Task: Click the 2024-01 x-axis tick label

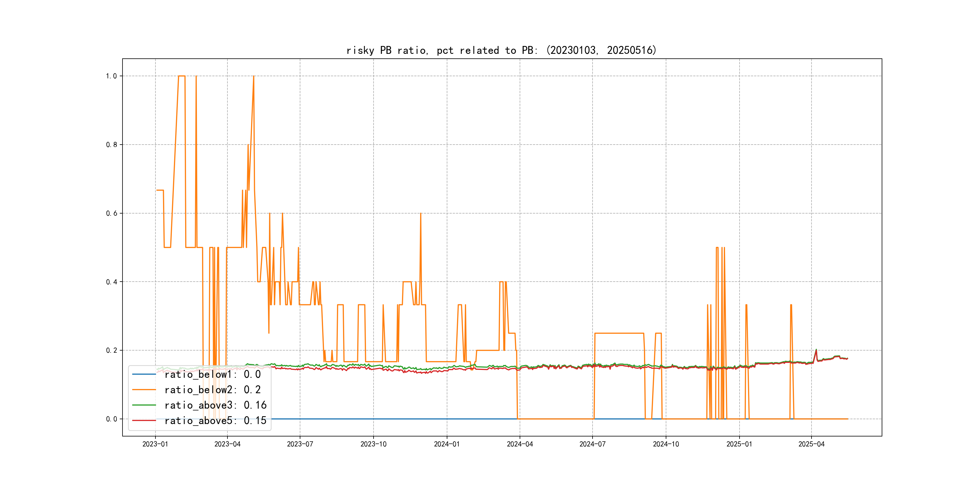Action: tap(447, 444)
